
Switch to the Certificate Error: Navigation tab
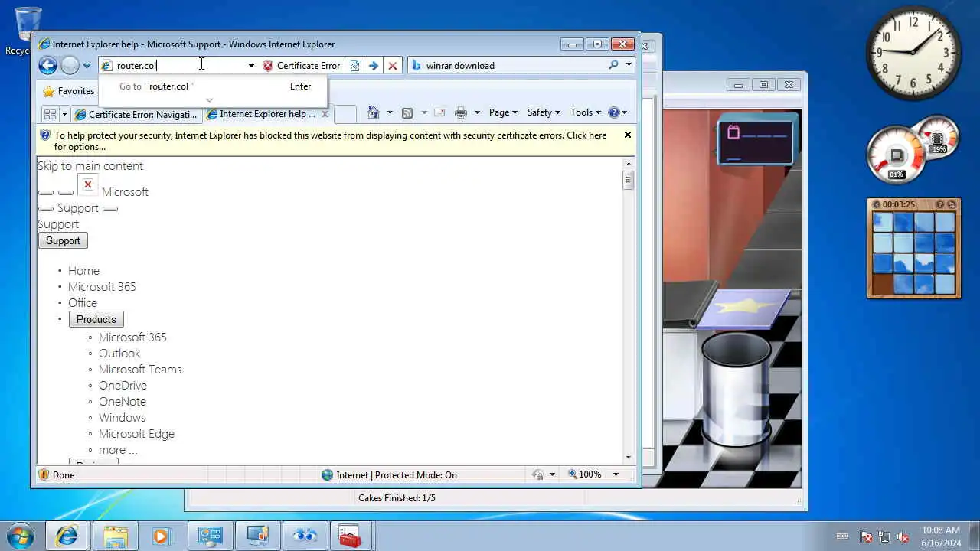pyautogui.click(x=136, y=114)
